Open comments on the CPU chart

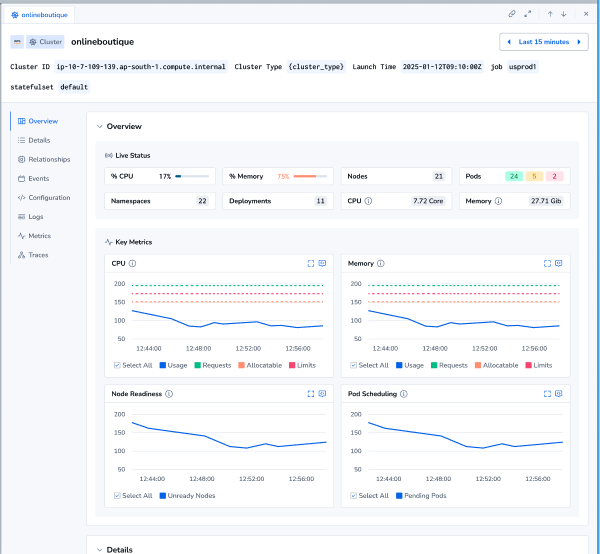pyautogui.click(x=322, y=263)
